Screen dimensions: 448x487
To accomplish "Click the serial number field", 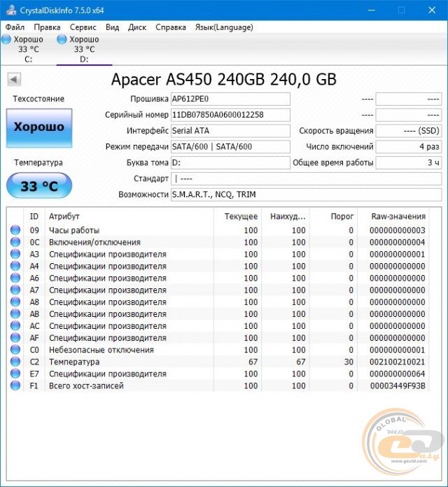I will [x=230, y=115].
